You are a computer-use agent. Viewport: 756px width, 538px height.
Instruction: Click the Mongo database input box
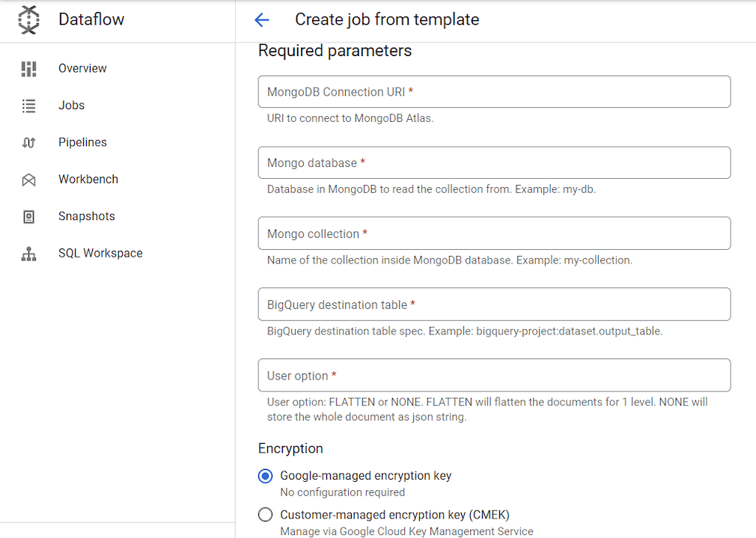[494, 162]
